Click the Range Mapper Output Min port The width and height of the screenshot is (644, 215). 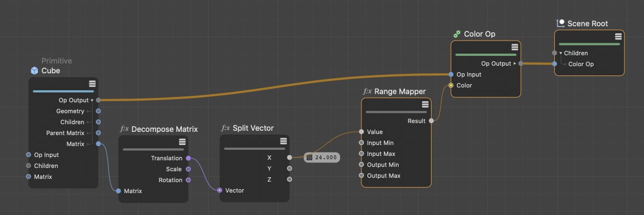point(361,165)
